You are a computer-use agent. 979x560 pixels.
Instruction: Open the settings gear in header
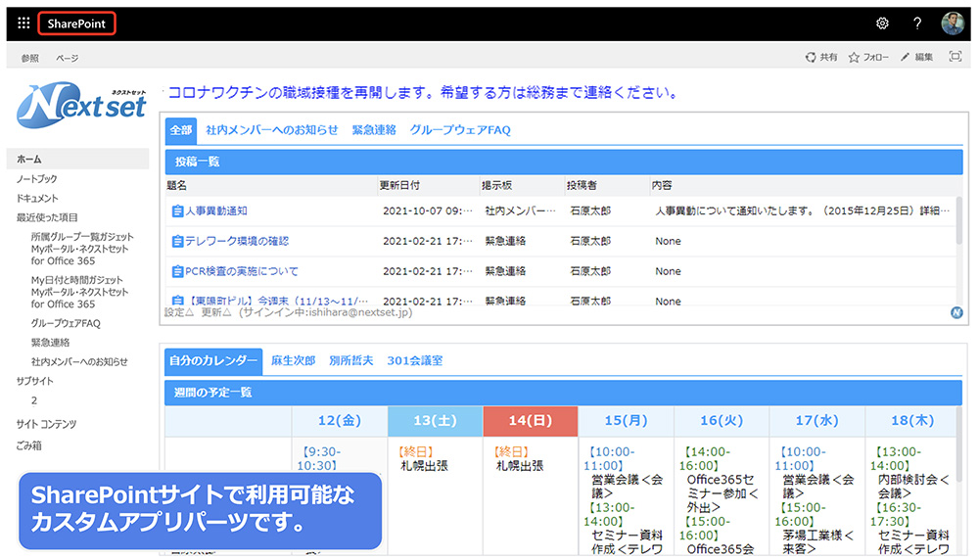tap(882, 23)
